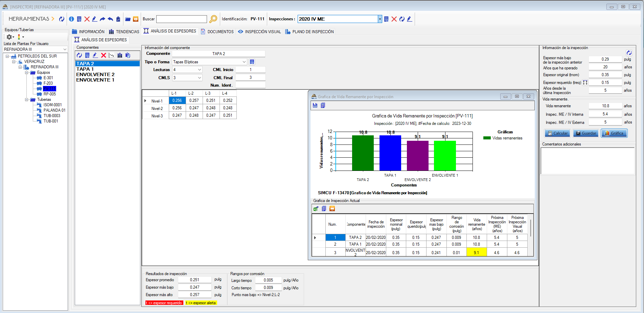
Task: Click the line trend chart icon in Componentes toolbar
Action: [x=112, y=55]
